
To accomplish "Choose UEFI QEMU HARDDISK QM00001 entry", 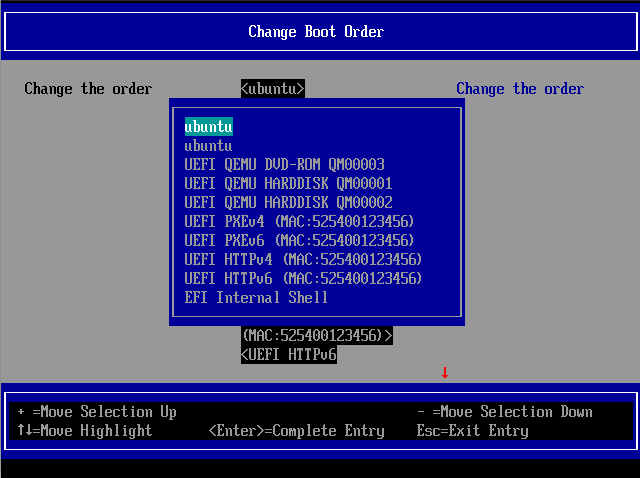I will 288,183.
